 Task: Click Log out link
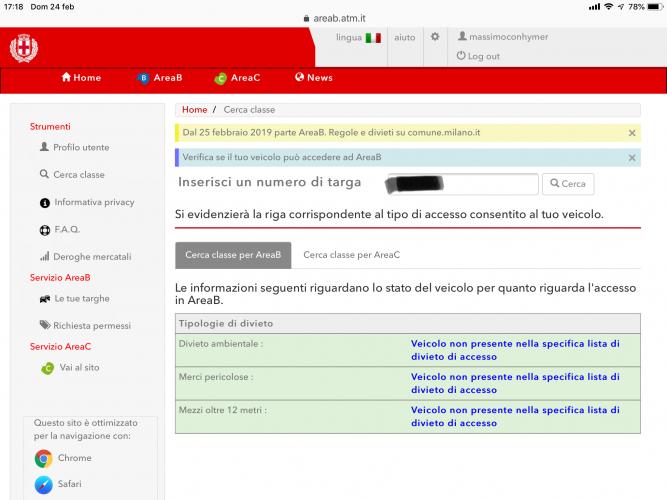483,56
